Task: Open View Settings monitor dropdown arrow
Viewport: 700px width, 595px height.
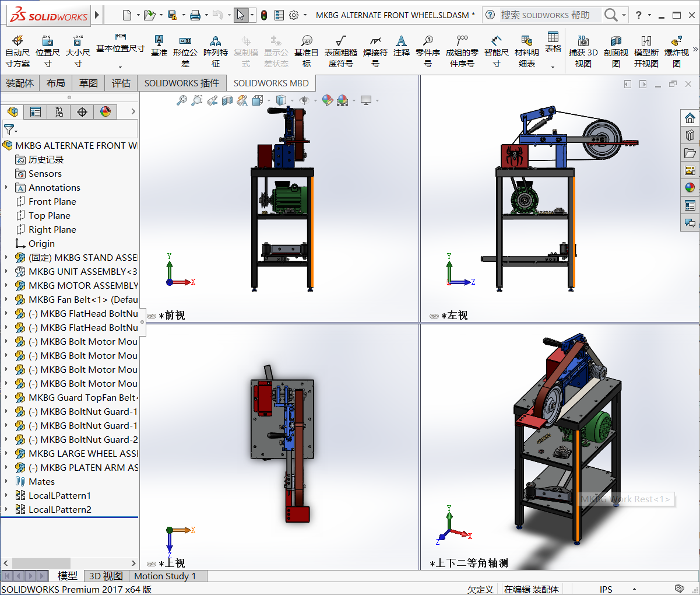Action: pyautogui.click(x=377, y=100)
